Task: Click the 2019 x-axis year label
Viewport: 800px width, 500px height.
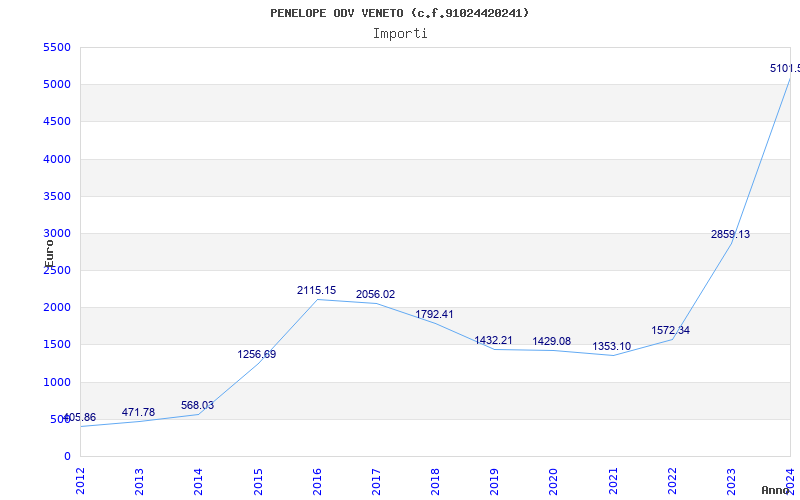Action: point(494,481)
